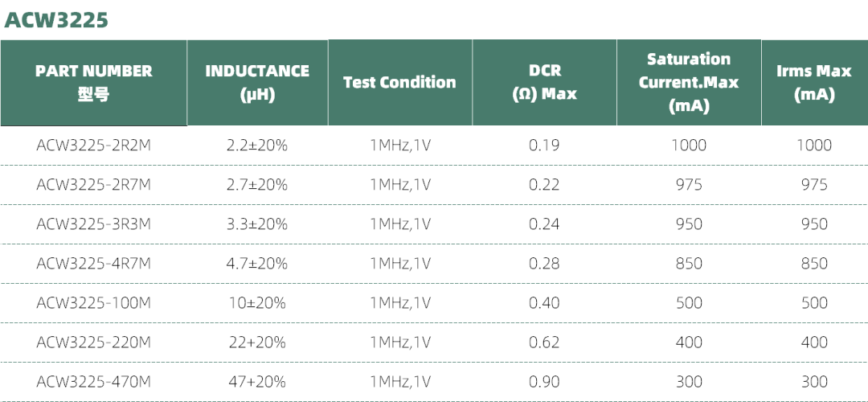Image resolution: width=868 pixels, height=402 pixels.
Task: Select the 47+20% inductance cell
Action: point(257,382)
